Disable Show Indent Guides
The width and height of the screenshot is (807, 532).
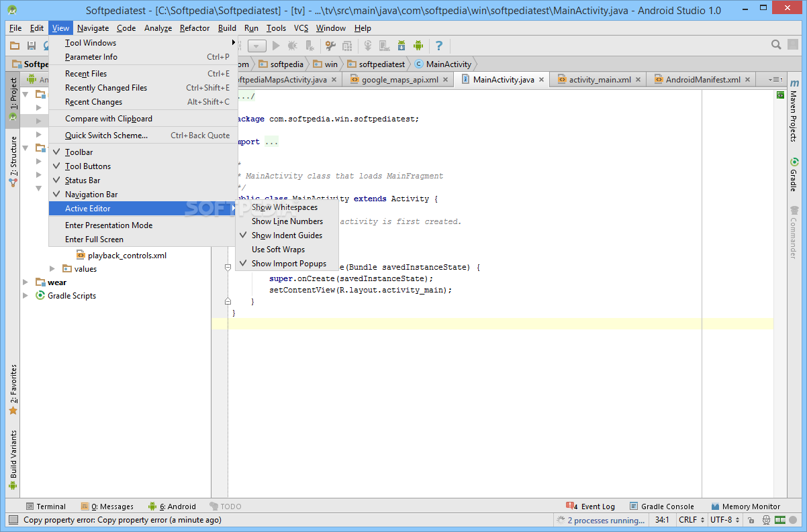287,235
